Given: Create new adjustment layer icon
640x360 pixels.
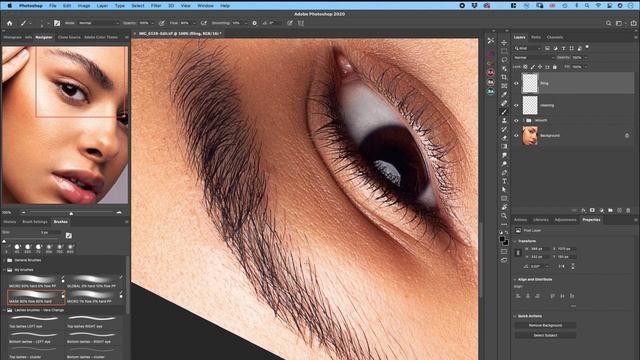Looking at the screenshot, I should [601, 210].
